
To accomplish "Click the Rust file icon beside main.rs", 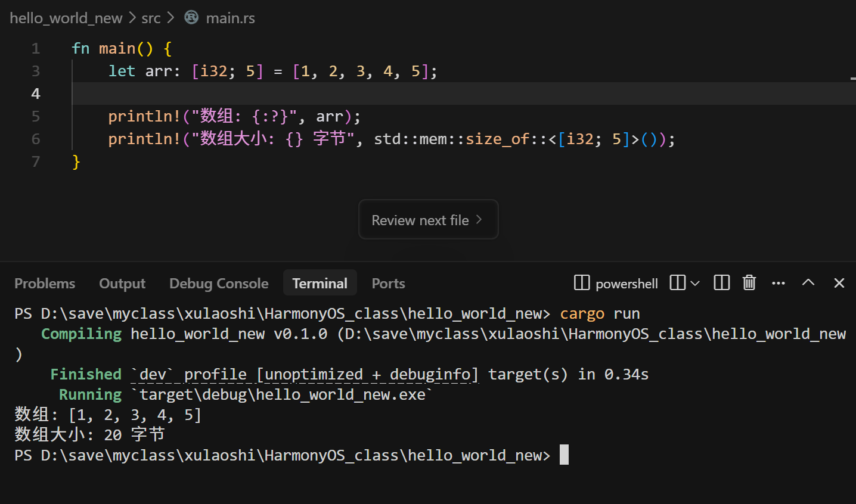I will click(x=191, y=18).
